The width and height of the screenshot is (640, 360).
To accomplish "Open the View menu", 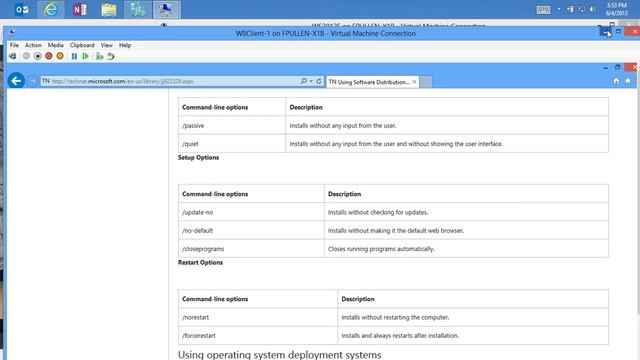I will pyautogui.click(x=107, y=45).
